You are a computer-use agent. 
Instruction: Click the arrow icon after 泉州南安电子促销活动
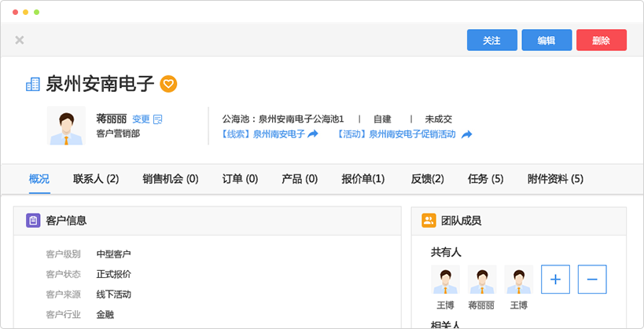(466, 134)
